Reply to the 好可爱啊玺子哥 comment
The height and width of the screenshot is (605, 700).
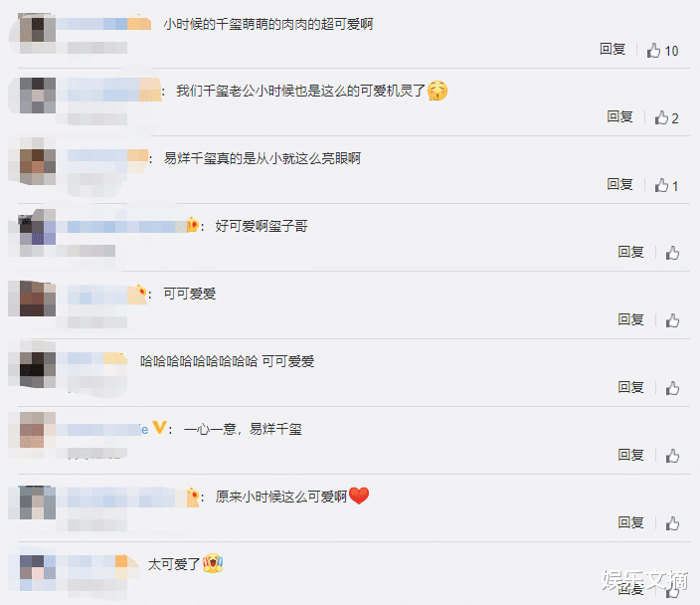tap(630, 252)
